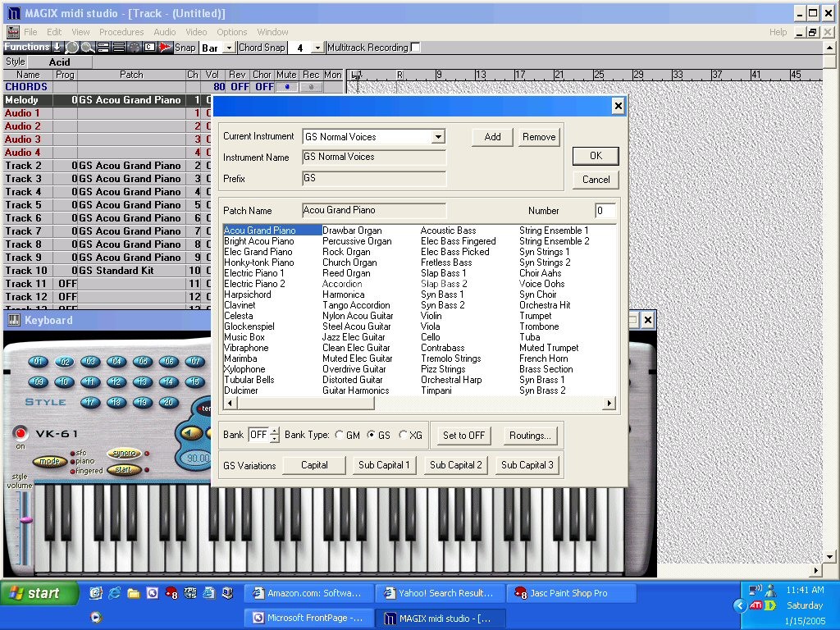Viewport: 840px width, 630px height.
Task: Click the red arrow toolbar icon
Action: (166, 47)
